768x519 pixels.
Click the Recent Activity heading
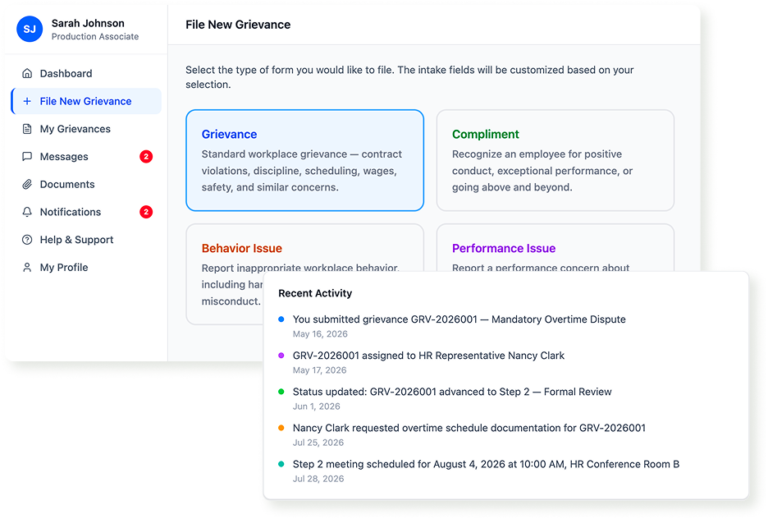tap(315, 293)
